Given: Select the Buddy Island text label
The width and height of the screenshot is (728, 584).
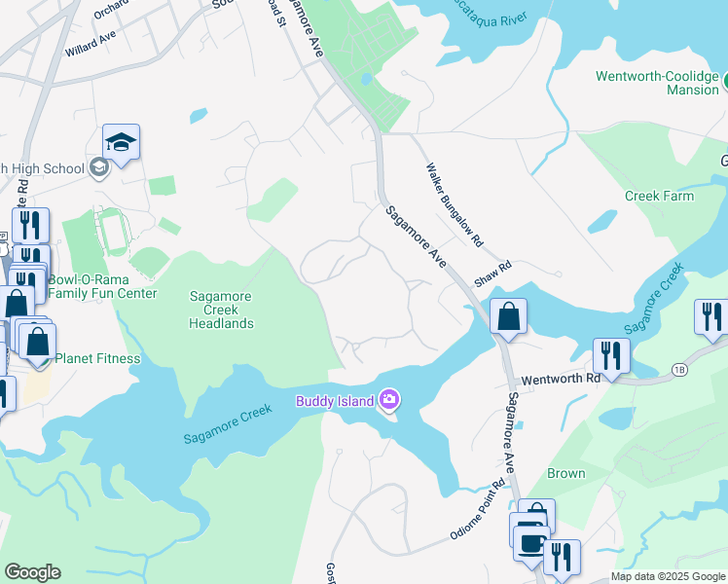Looking at the screenshot, I should pyautogui.click(x=335, y=401).
